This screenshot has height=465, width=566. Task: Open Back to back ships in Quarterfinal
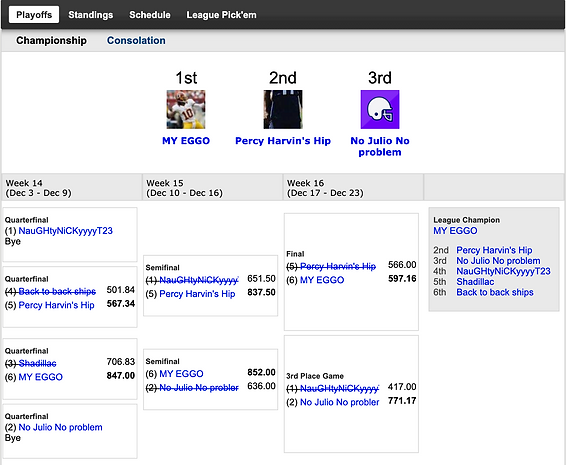pyautogui.click(x=57, y=291)
